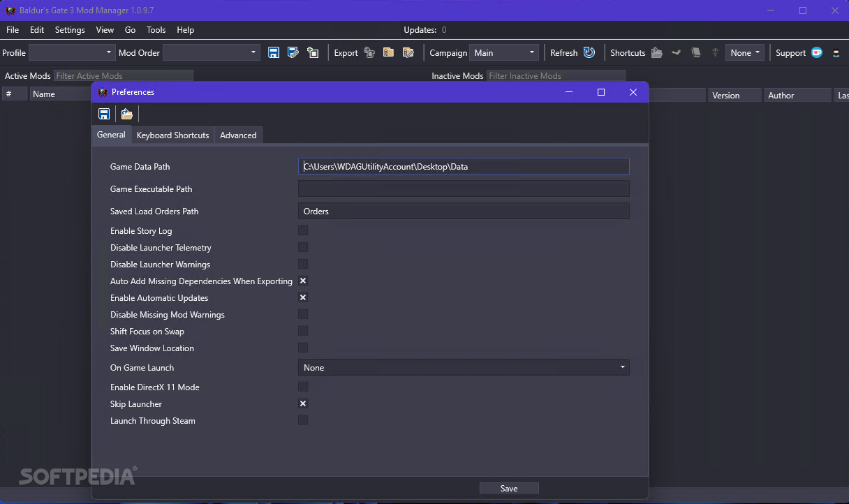This screenshot has height=504, width=849.
Task: Open the Tools menu
Action: coord(156,30)
